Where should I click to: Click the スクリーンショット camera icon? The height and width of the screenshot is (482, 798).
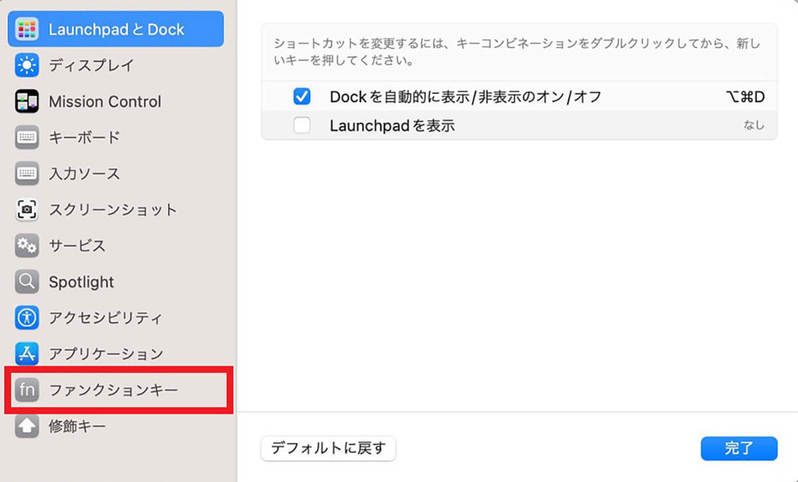(x=27, y=210)
